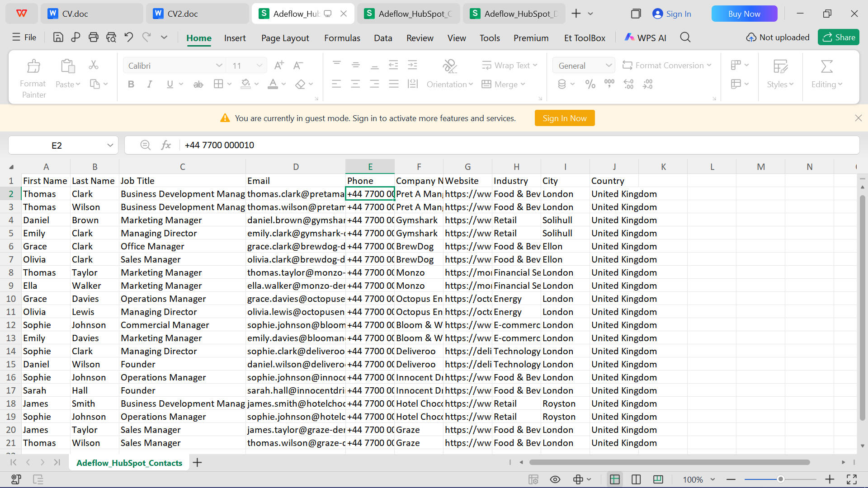Center align text horizontally
The image size is (868, 488).
tap(355, 84)
